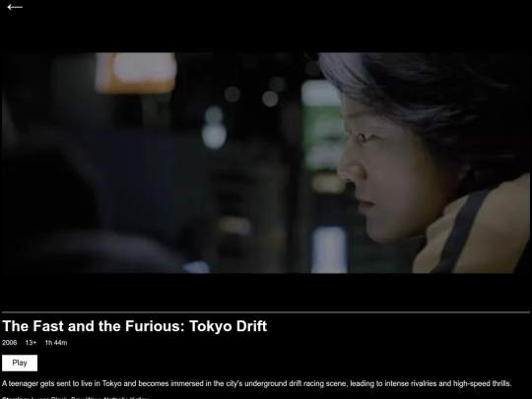532x399 pixels.
Task: Click the horizontal divider above the title
Action: (266, 312)
